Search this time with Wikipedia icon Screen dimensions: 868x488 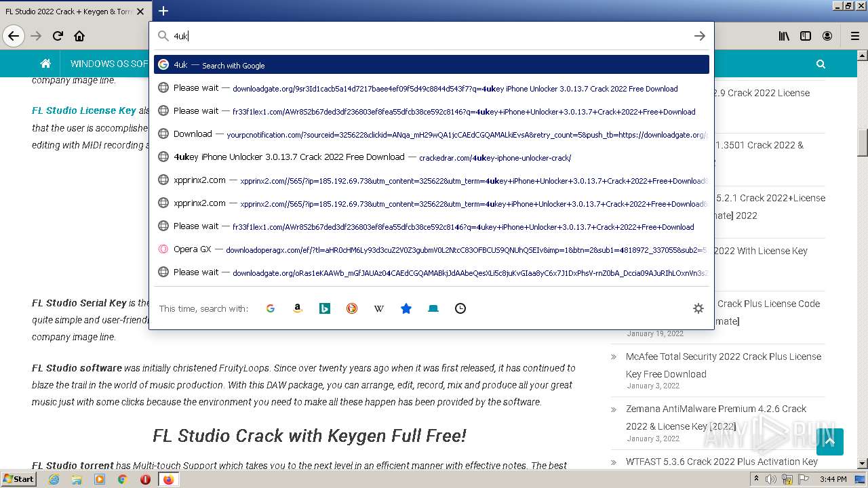[379, 308]
